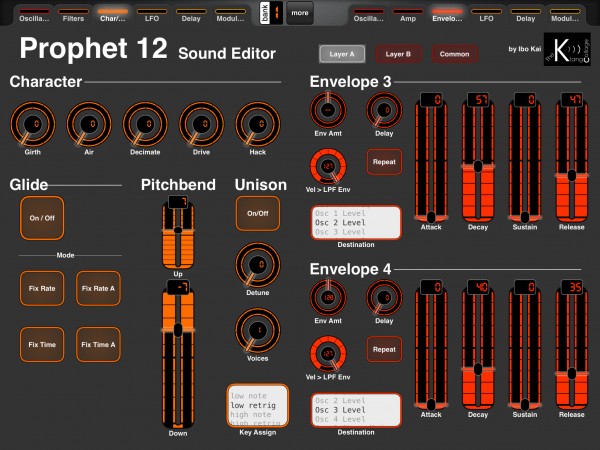Viewport: 600px width, 450px height.
Task: Select 'Osc 3 Level' in Envelope 4 destination
Action: tap(340, 410)
